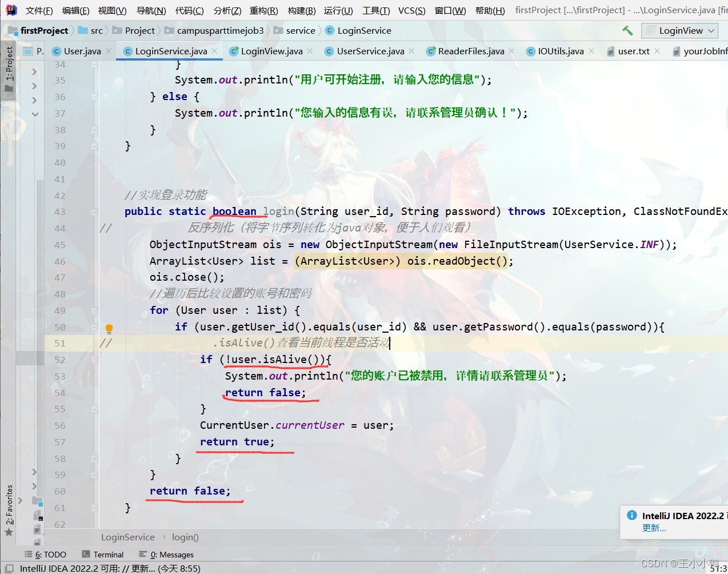Collapse the expanded project tree node
This screenshot has width=728, height=574.
pos(35,114)
